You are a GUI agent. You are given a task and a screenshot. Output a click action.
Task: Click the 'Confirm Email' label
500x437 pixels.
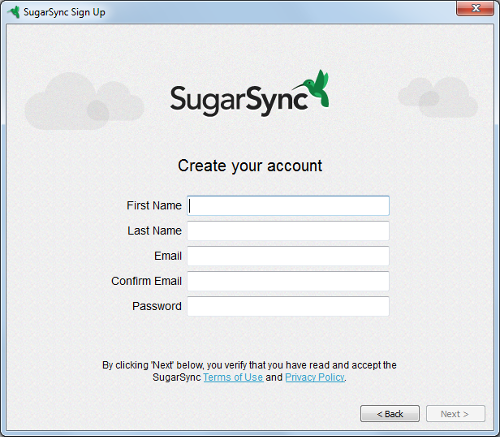[146, 281]
